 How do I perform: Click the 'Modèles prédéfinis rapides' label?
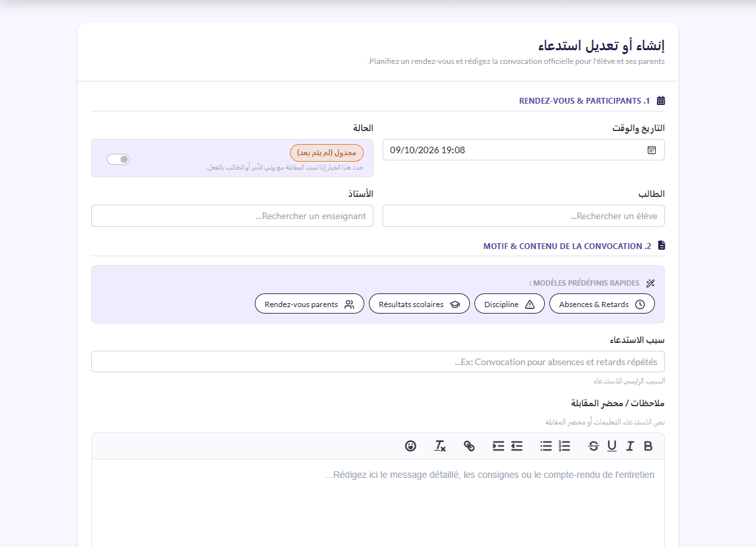584,283
